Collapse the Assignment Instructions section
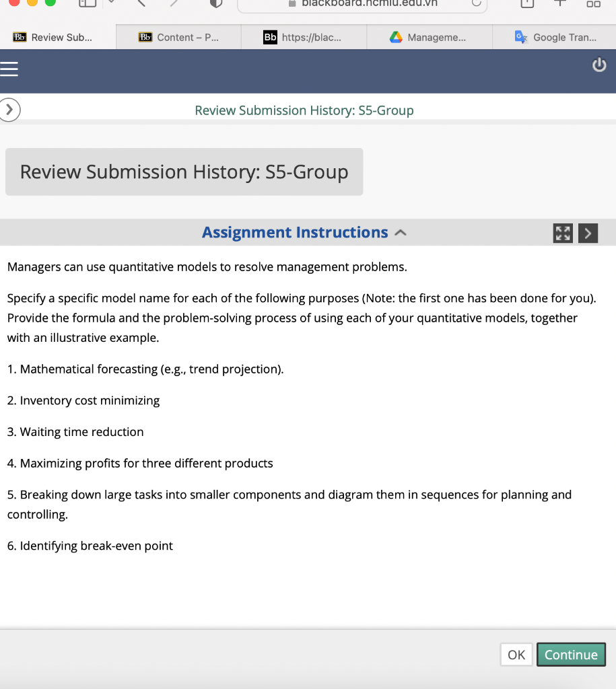The image size is (616, 689). coord(401,233)
